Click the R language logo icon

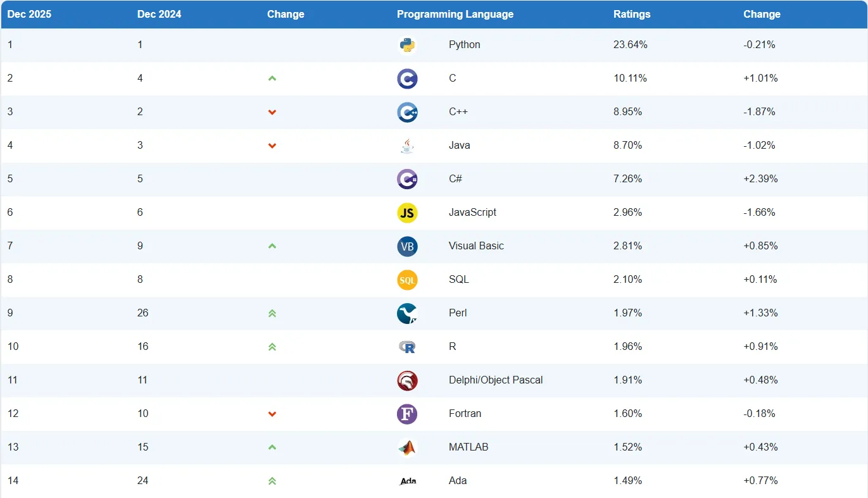407,347
